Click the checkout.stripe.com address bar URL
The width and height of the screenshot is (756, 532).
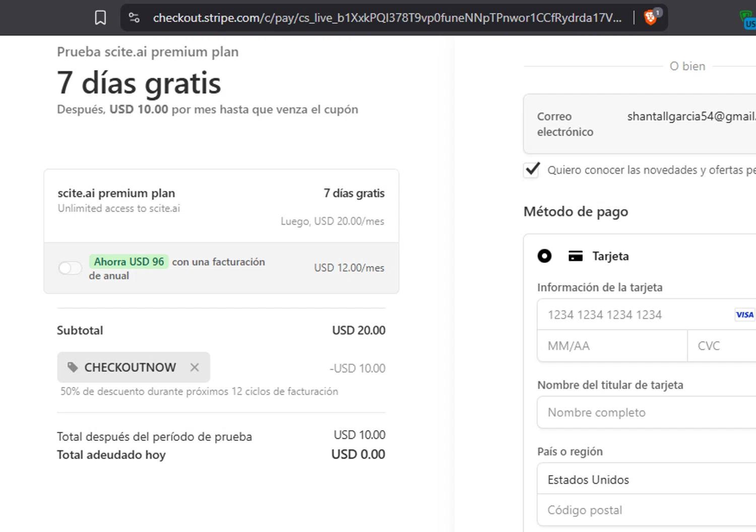point(387,18)
